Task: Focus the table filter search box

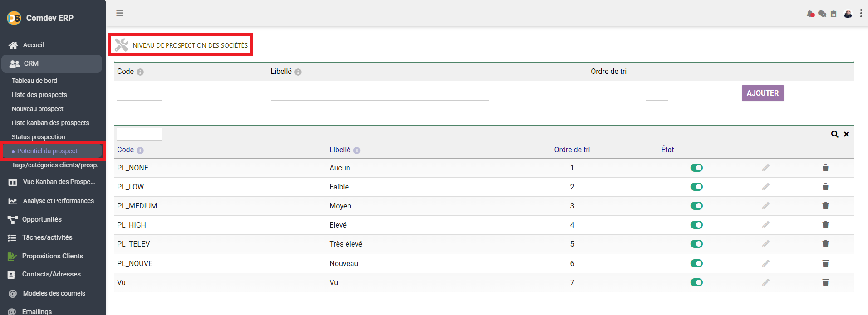Action: click(140, 134)
